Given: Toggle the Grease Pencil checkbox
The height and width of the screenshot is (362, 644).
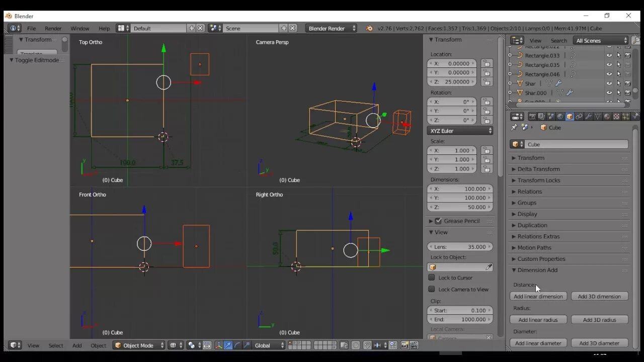Looking at the screenshot, I should pos(438,221).
